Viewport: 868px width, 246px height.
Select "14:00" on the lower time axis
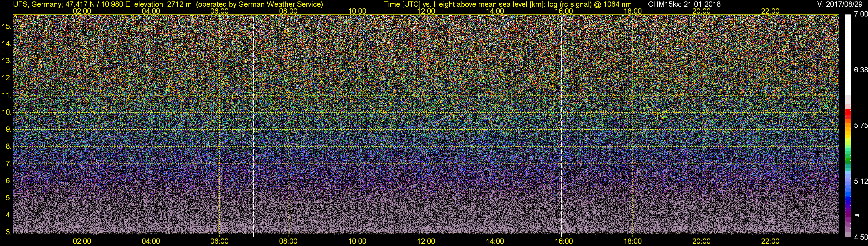[495, 241]
